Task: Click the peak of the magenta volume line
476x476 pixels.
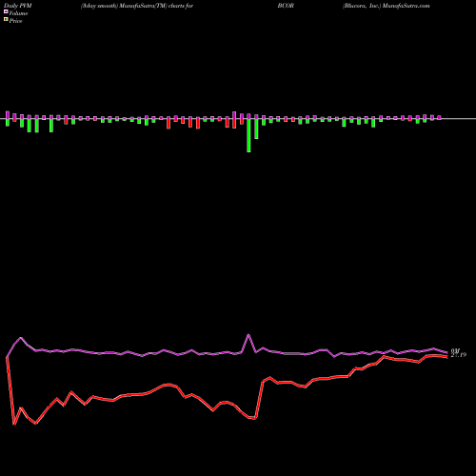Action: click(x=248, y=335)
